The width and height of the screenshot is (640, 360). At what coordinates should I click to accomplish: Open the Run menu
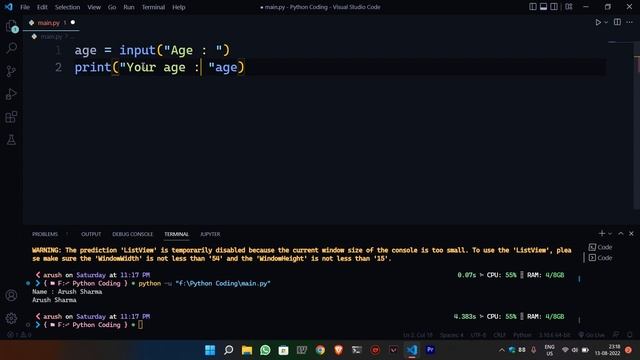[129, 7]
